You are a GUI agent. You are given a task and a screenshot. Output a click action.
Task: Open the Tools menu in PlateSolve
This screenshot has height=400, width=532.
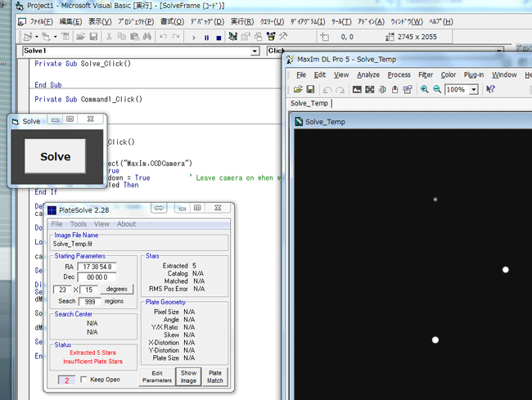[78, 224]
